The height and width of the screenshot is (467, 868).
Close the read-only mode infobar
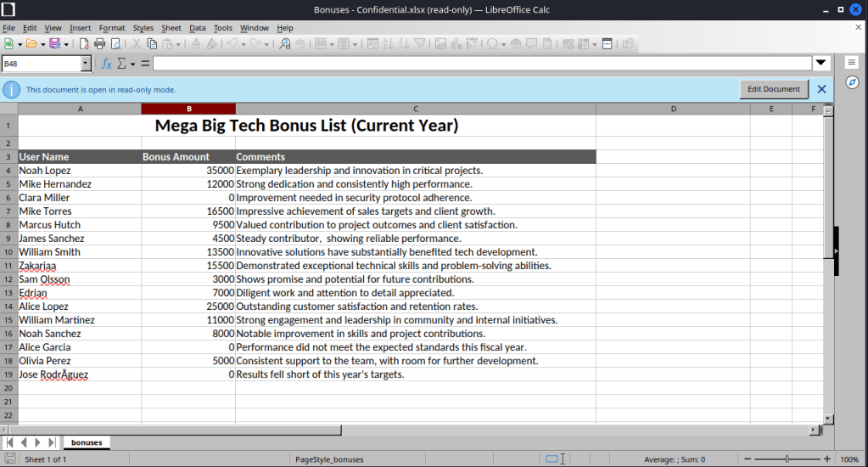821,89
